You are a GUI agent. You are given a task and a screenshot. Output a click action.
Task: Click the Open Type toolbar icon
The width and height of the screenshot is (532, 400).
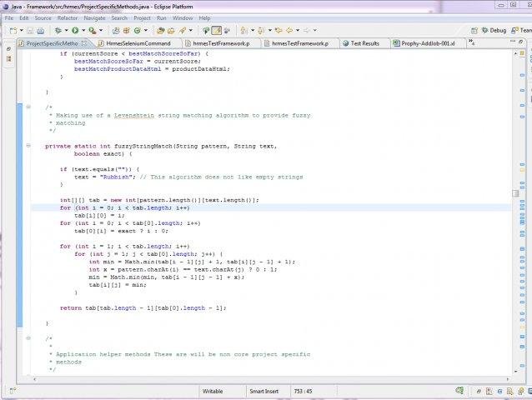point(160,31)
